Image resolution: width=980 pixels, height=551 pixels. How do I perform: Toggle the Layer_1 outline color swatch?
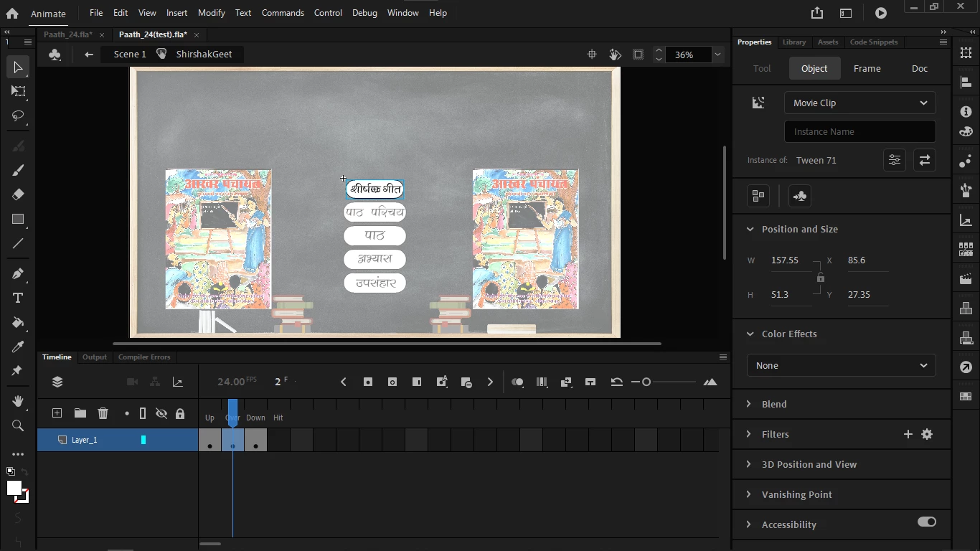(x=143, y=440)
